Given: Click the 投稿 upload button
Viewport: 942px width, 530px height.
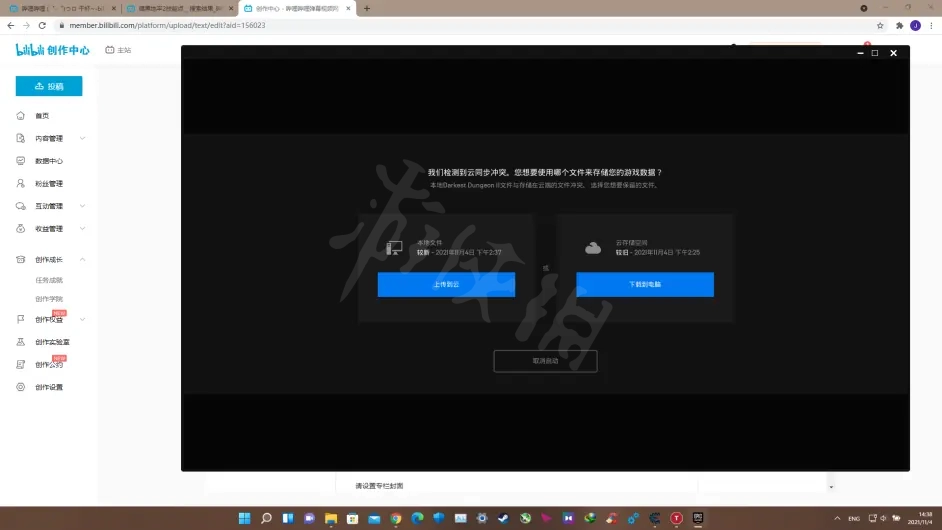Looking at the screenshot, I should click(x=49, y=86).
